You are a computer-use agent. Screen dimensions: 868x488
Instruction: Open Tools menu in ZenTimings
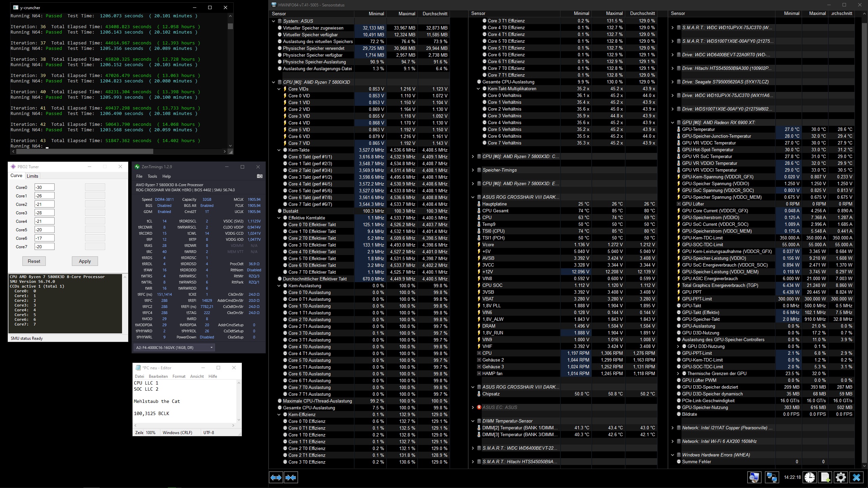152,176
